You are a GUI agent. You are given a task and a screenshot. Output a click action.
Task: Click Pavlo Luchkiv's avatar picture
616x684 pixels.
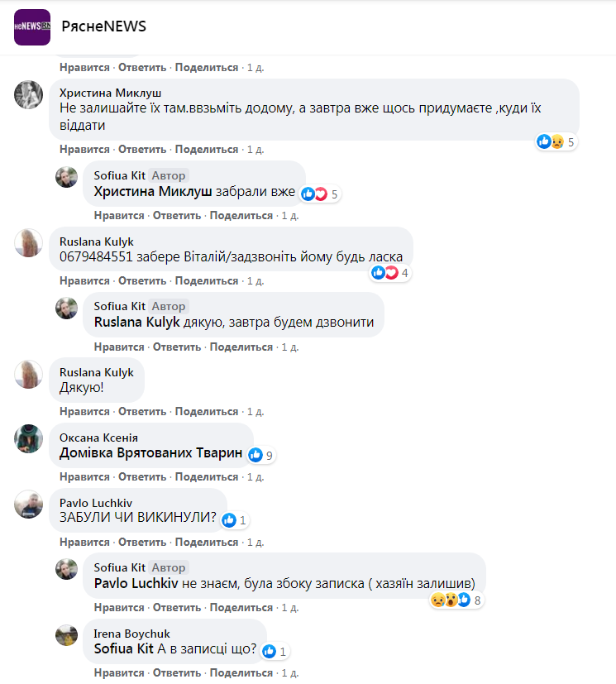click(x=29, y=504)
